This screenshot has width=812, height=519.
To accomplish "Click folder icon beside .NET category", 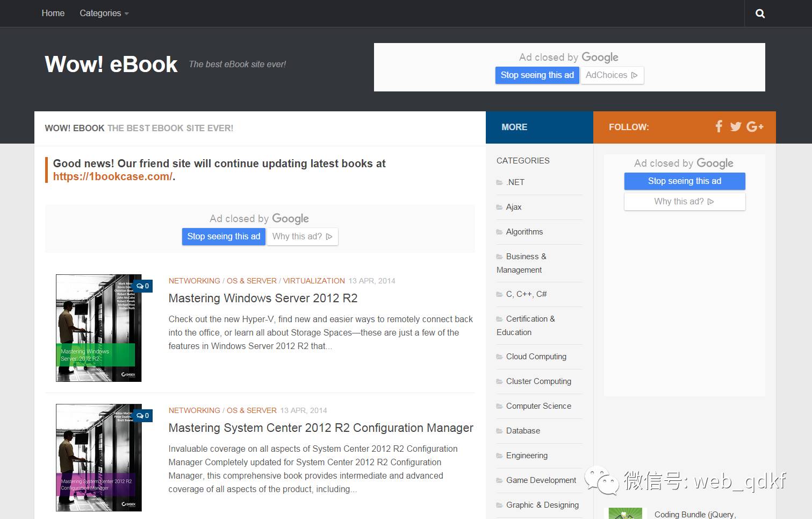I will (x=499, y=182).
